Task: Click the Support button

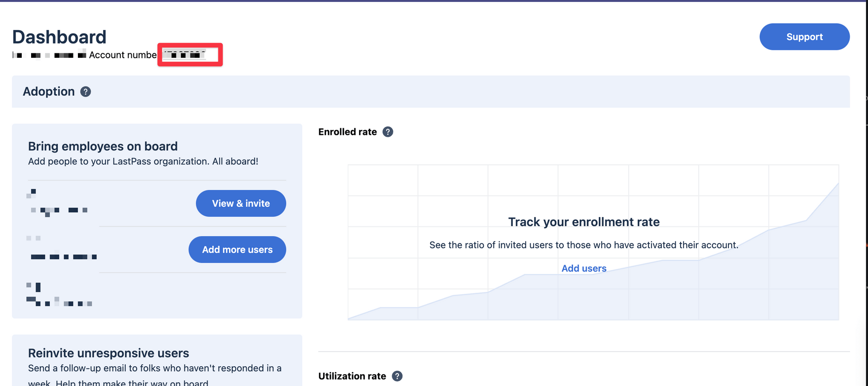Action: [x=804, y=37]
